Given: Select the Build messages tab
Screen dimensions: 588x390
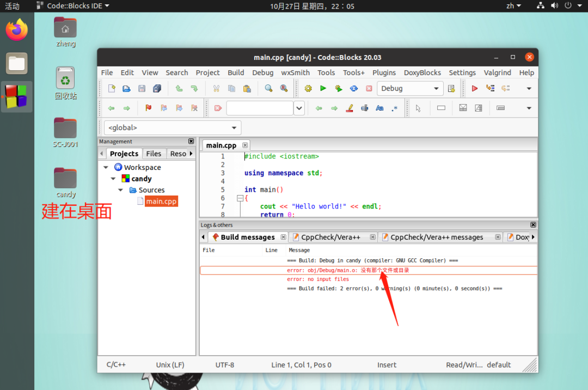Looking at the screenshot, I should point(248,237).
